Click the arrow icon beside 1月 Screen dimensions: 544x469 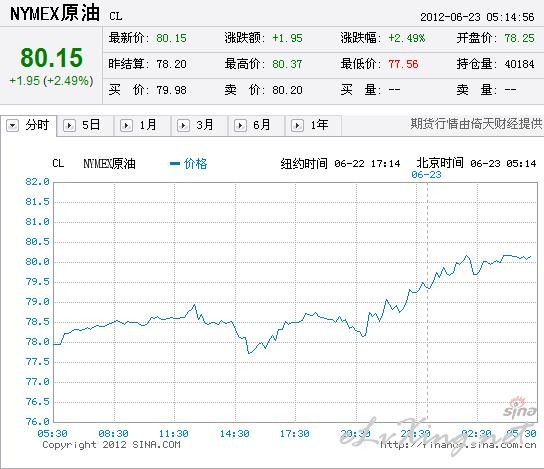(x=126, y=125)
